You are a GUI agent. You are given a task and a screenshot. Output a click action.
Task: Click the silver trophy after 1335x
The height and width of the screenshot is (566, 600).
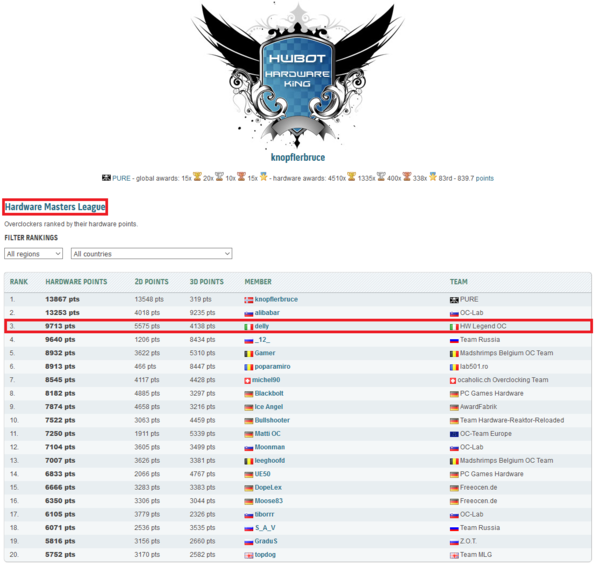click(x=381, y=177)
